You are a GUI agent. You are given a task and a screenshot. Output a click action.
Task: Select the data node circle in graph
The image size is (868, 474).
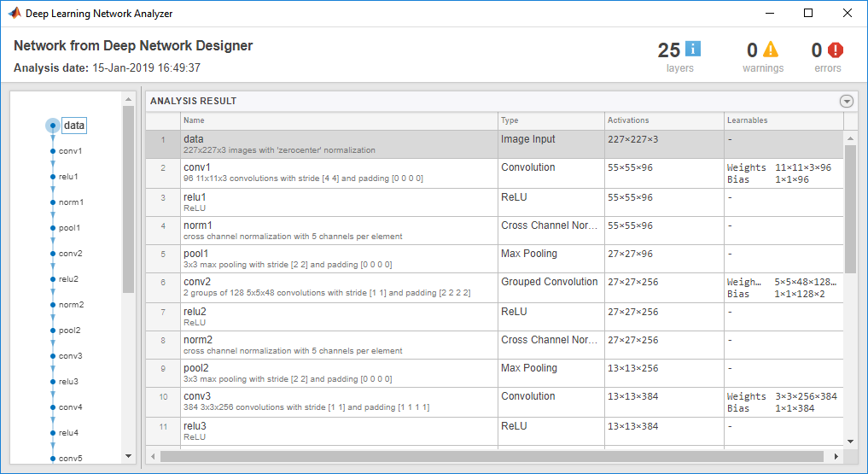click(x=53, y=126)
